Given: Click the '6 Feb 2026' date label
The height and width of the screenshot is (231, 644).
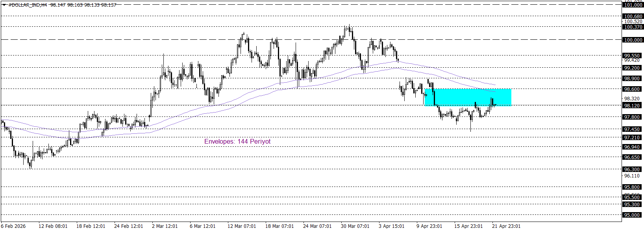Looking at the screenshot, I should click(x=13, y=226).
